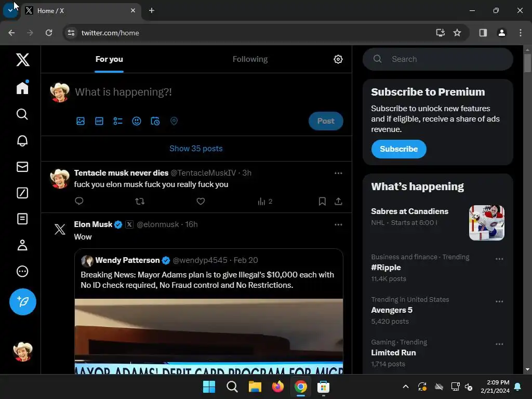This screenshot has height=399, width=532.
Task: Focus the Search input field
Action: (x=437, y=59)
